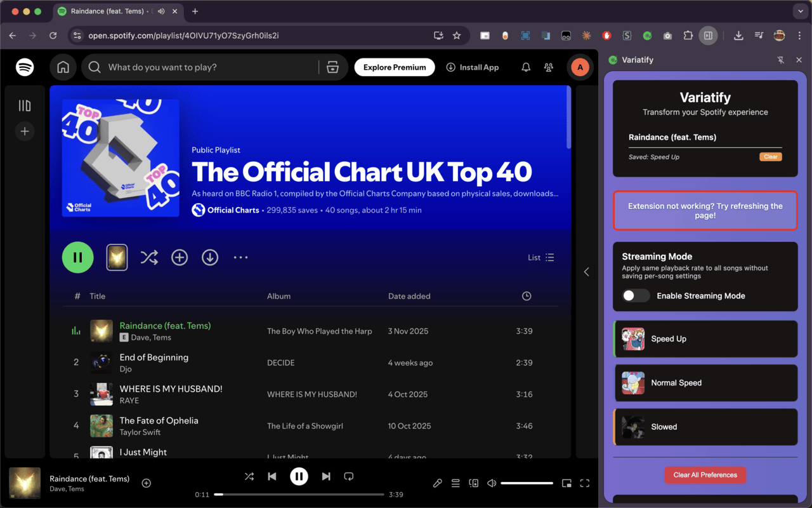Click Clear All Preferences button
This screenshot has width=812, height=508.
(x=705, y=475)
